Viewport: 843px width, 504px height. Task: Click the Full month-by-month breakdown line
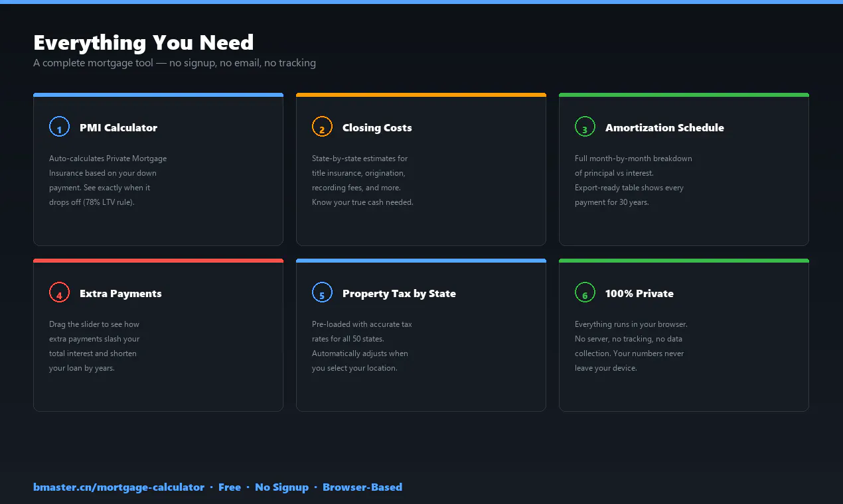(x=633, y=158)
